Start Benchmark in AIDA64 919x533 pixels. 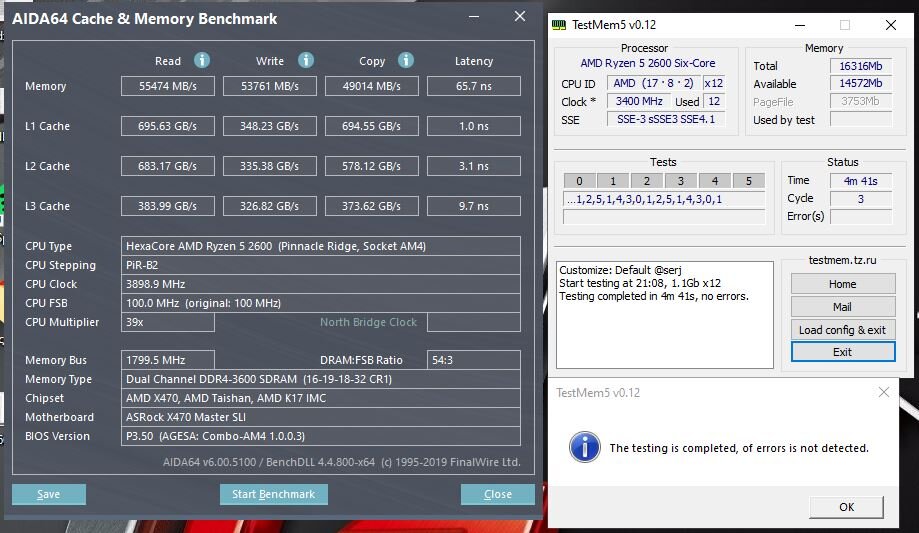tap(274, 494)
